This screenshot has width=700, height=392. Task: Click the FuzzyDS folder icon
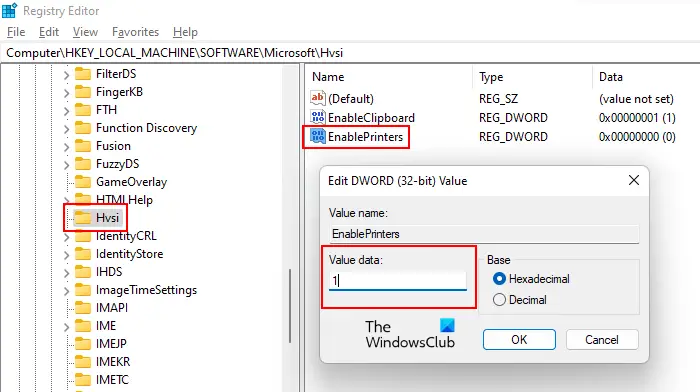click(x=83, y=164)
